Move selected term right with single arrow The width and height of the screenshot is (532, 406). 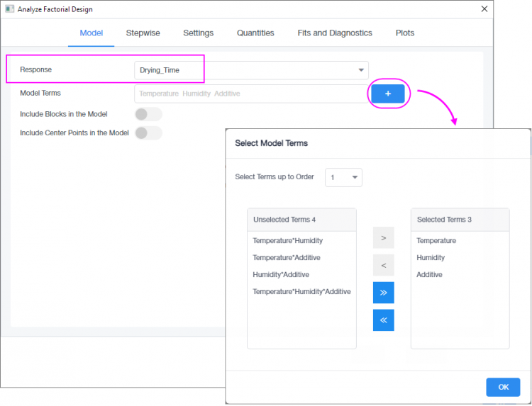click(383, 238)
